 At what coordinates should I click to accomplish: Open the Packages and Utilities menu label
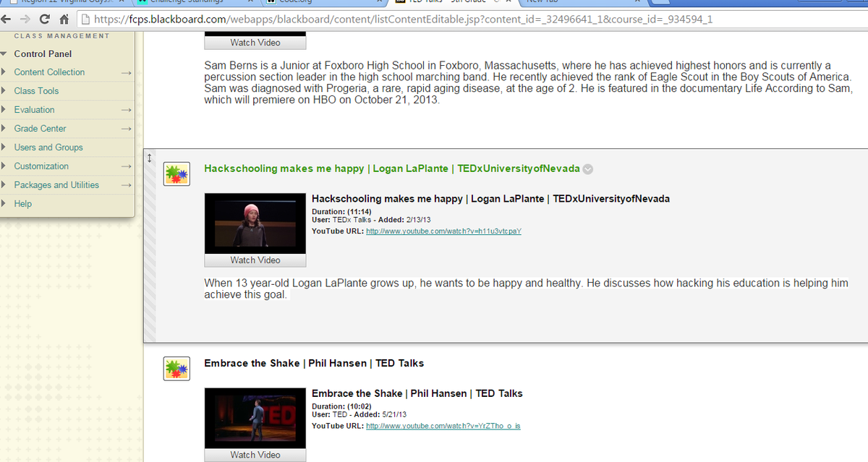(x=56, y=185)
